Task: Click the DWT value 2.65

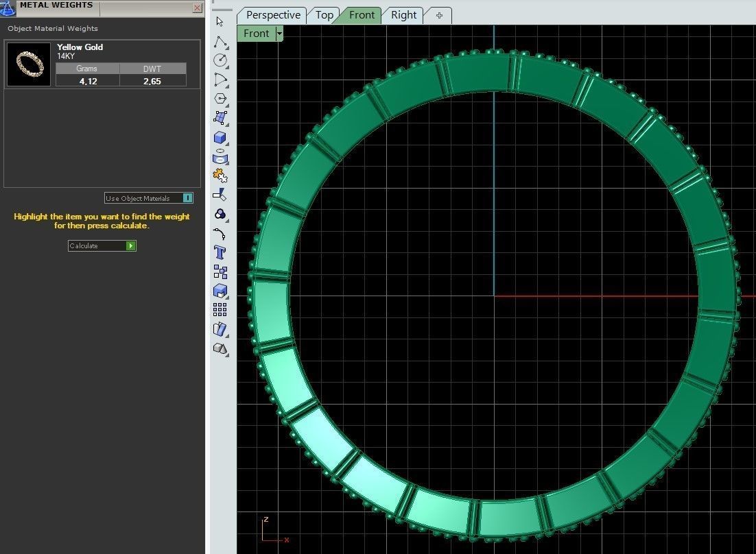Action: [x=152, y=81]
